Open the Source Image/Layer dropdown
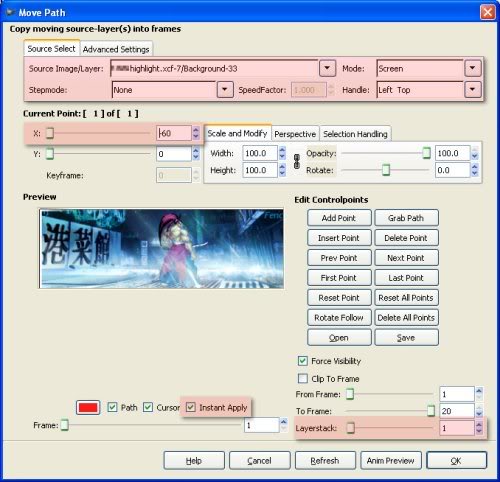This screenshot has height=482, width=500. (327, 68)
